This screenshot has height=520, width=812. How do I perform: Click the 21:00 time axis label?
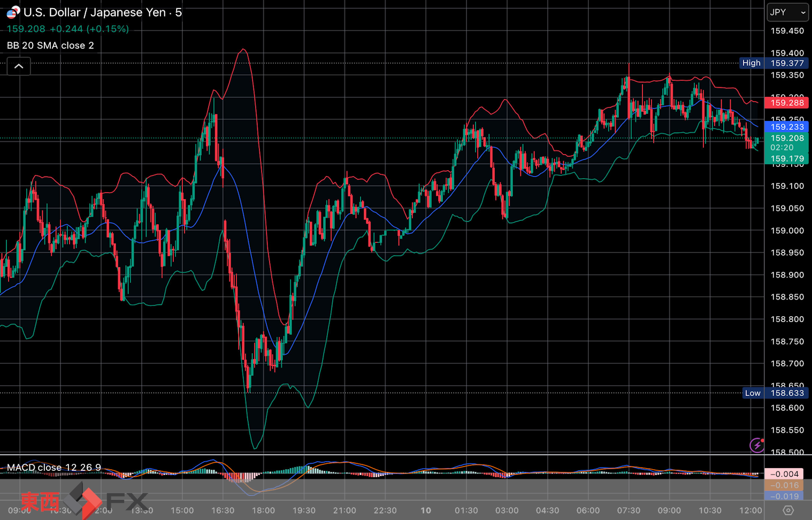(344, 510)
